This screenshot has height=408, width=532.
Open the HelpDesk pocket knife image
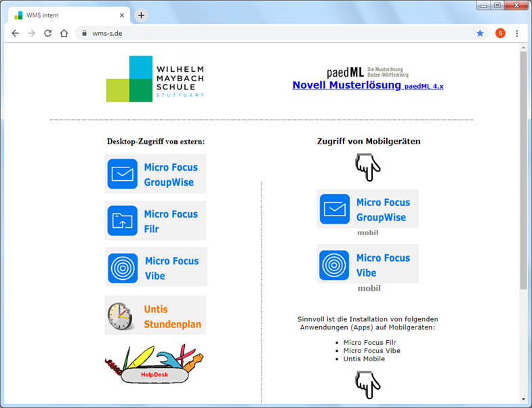pos(155,364)
